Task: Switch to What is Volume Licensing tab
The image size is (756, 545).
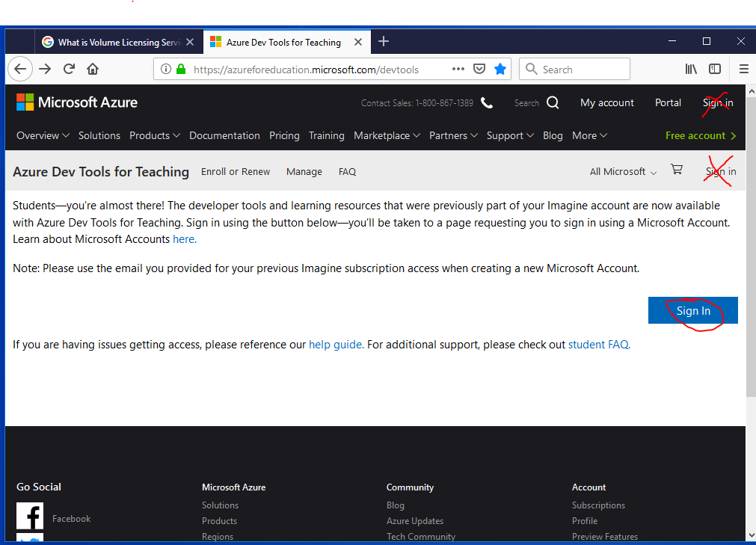Action: pyautogui.click(x=119, y=42)
